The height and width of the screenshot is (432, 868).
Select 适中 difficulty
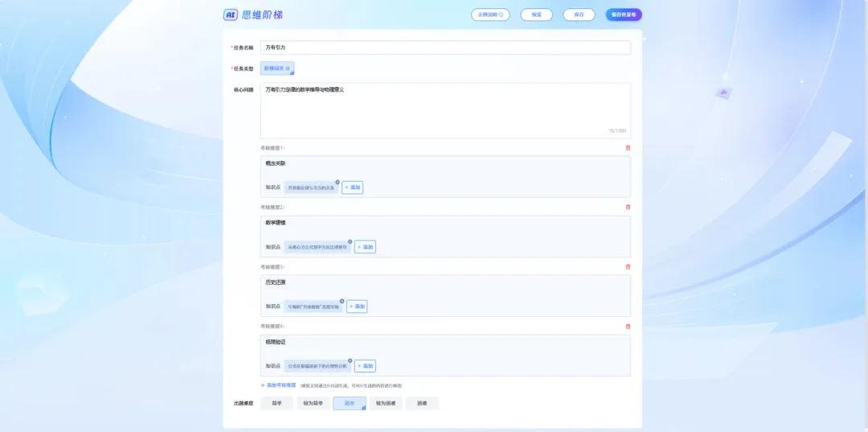[x=350, y=404]
